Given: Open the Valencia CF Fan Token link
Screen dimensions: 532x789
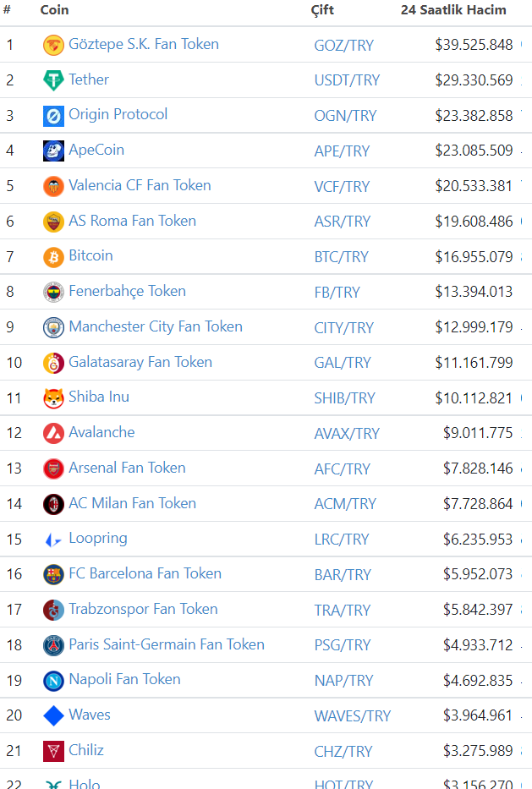Looking at the screenshot, I should coord(140,185).
